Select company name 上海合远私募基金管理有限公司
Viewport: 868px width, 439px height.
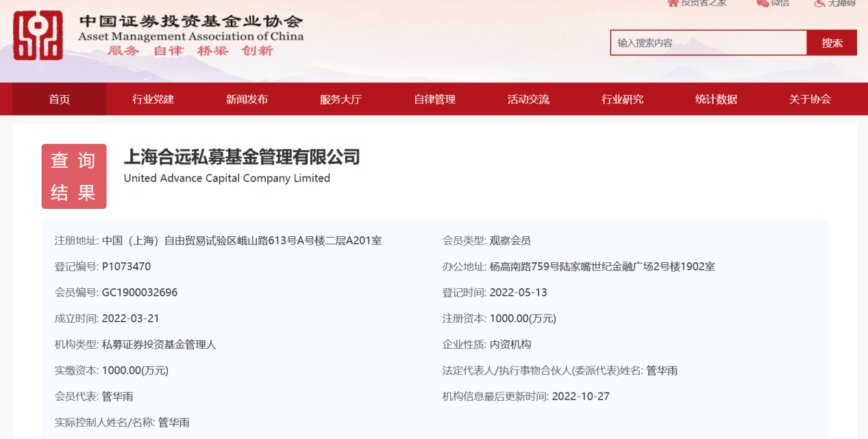[242, 157]
